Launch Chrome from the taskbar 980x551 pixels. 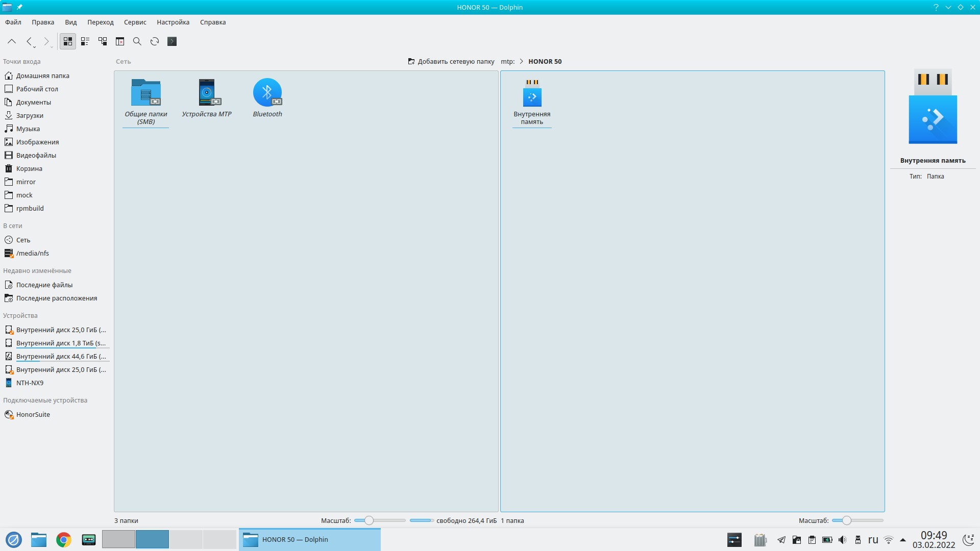(64, 539)
